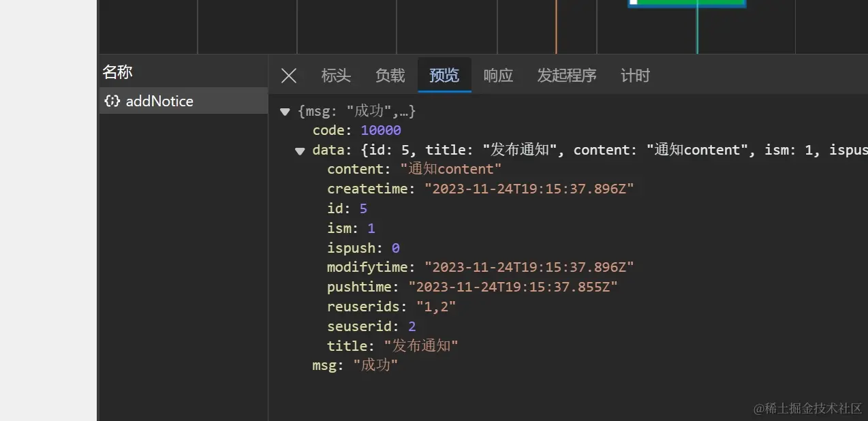Click the id: 5 property line
The width and height of the screenshot is (868, 421).
click(347, 208)
